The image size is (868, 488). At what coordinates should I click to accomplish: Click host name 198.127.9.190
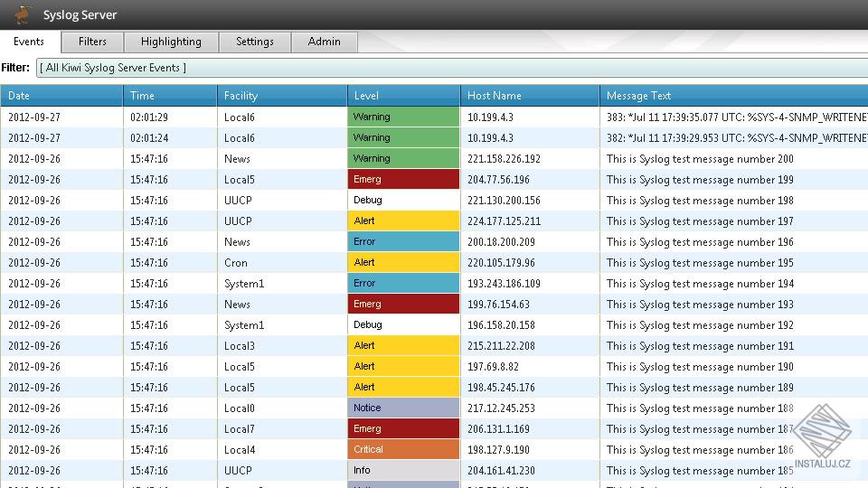tap(498, 450)
